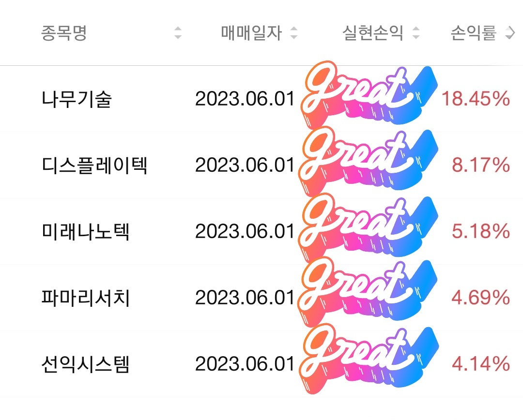Click the 실현손익 column header
Image resolution: width=523 pixels, height=420 pixels.
(373, 33)
